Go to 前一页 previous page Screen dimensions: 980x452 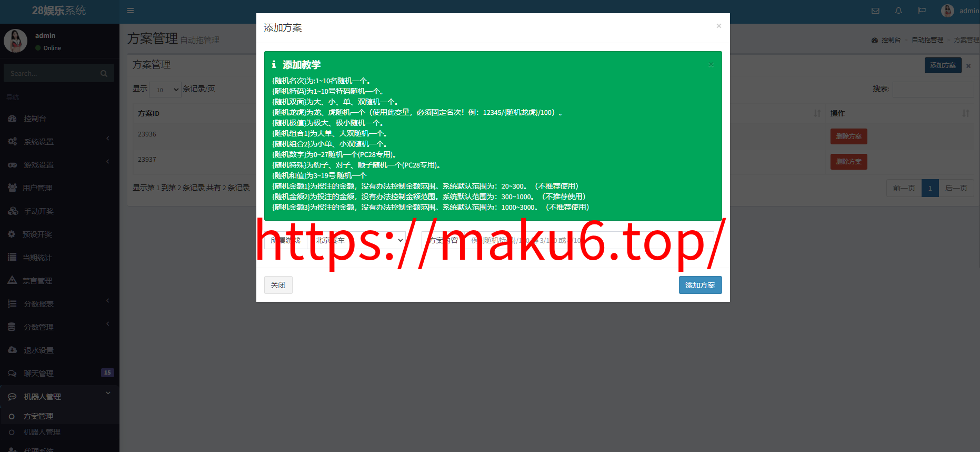click(x=904, y=188)
